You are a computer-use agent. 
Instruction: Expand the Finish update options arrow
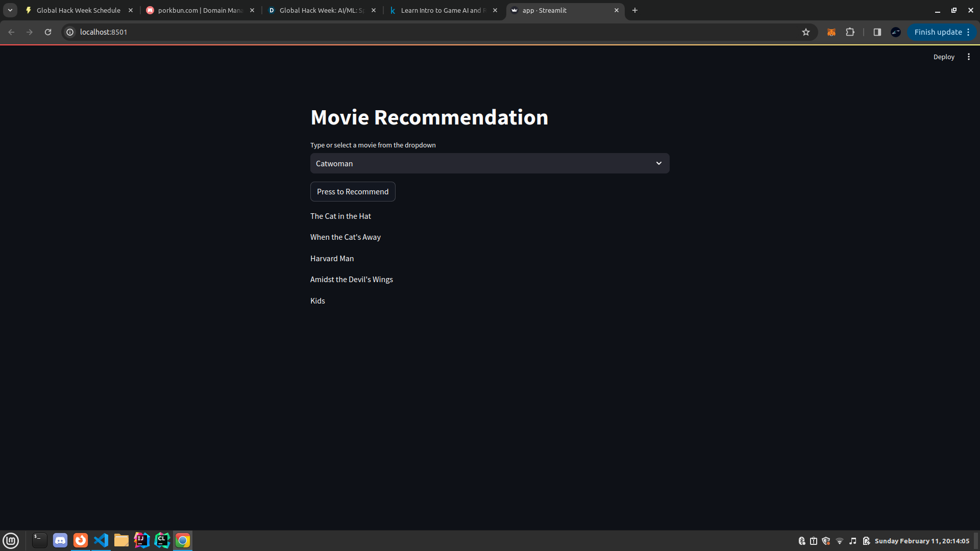pos(968,32)
